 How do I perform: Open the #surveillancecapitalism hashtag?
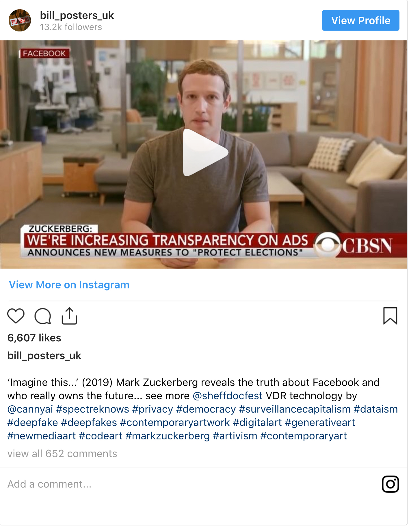[x=295, y=409]
